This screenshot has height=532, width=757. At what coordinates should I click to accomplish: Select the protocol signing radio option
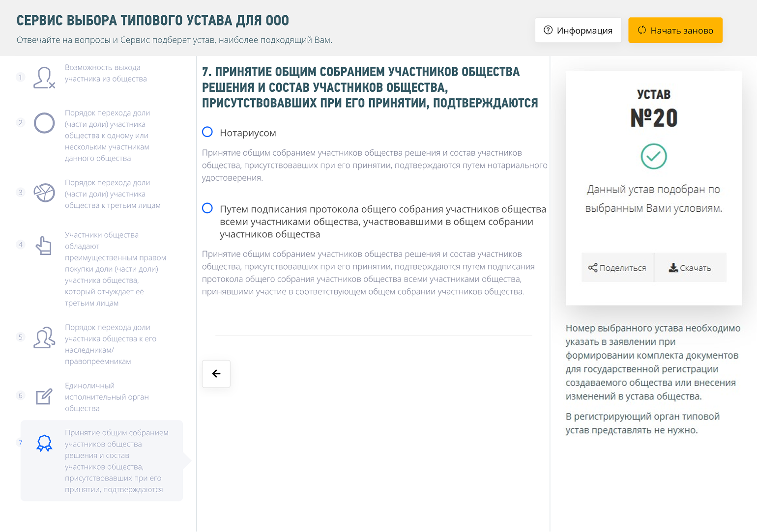[207, 208]
